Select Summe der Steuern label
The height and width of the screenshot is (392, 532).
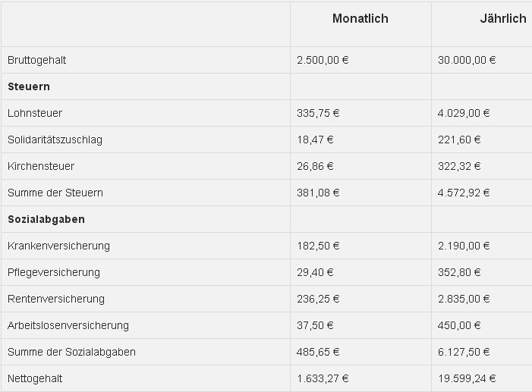pyautogui.click(x=55, y=193)
